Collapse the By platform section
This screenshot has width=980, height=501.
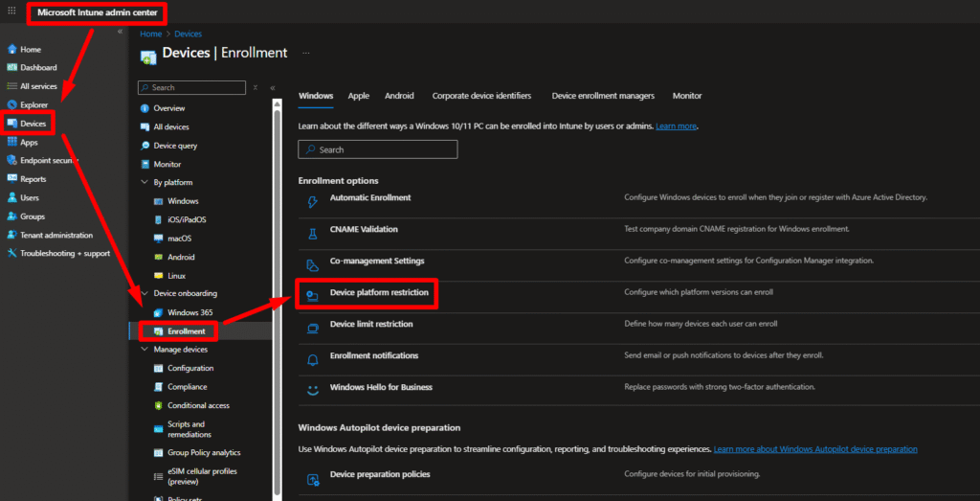[145, 183]
